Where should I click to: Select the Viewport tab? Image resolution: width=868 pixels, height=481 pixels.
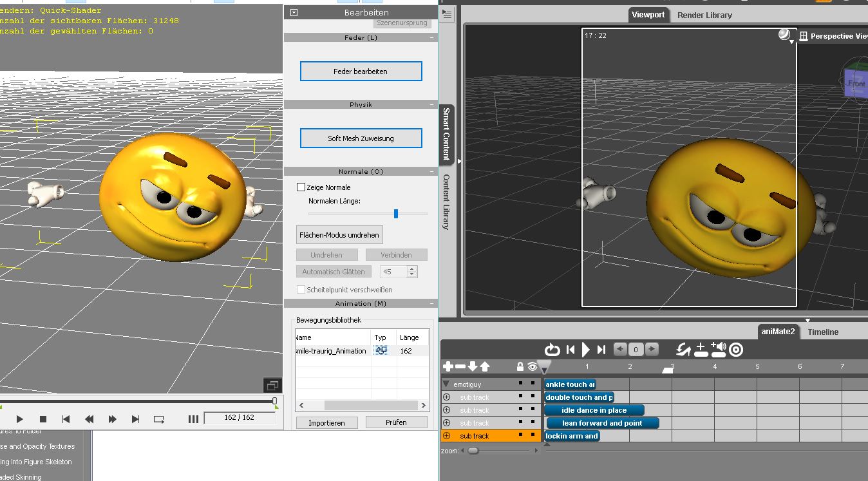pos(648,15)
